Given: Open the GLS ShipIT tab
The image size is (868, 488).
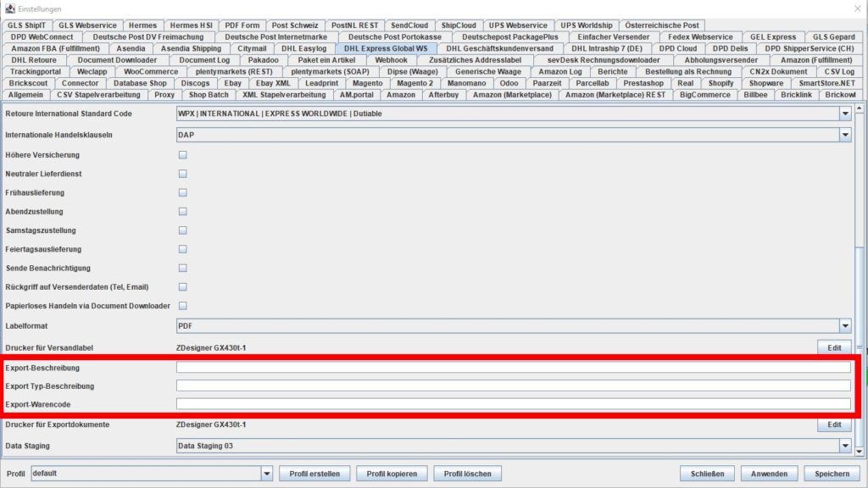Looking at the screenshot, I should (26, 25).
